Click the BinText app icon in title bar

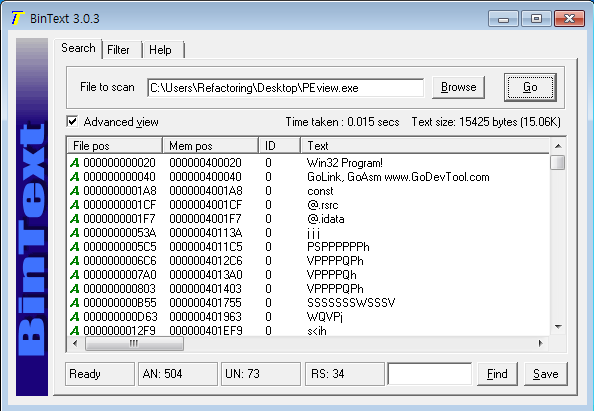click(x=17, y=18)
